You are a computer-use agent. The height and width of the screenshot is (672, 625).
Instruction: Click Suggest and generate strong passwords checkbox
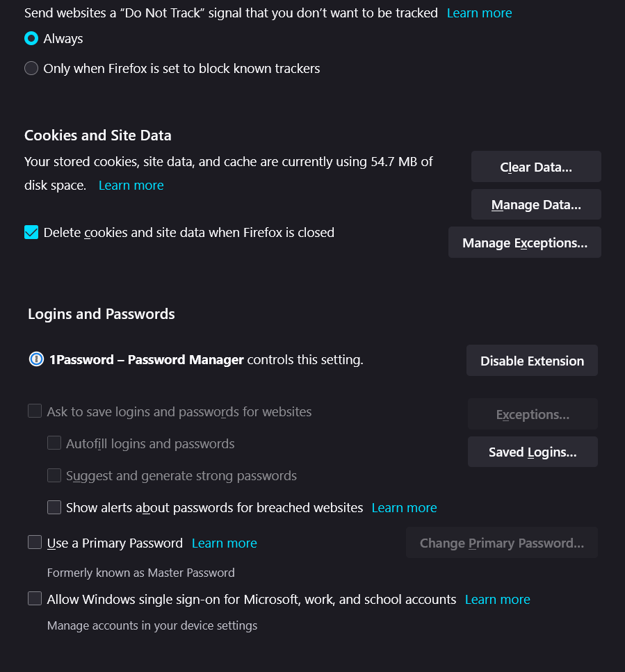pyautogui.click(x=54, y=475)
